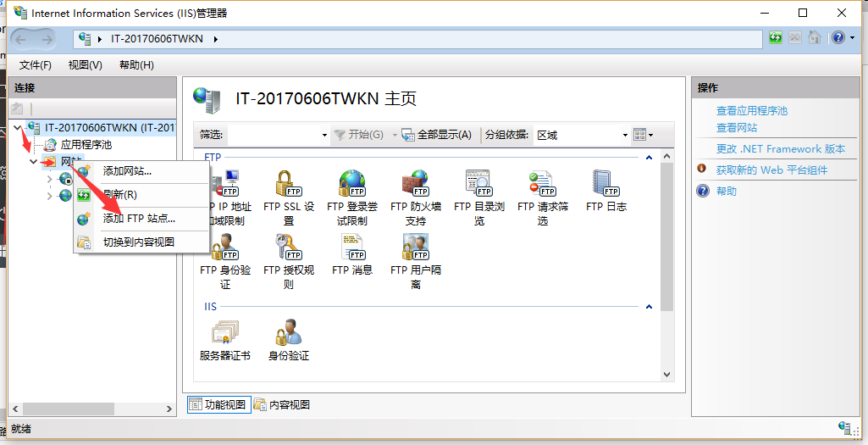Click the 查看网站 link

tap(736, 128)
